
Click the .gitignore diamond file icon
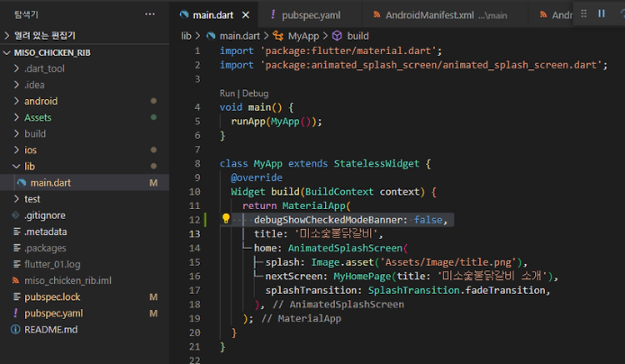click(16, 216)
